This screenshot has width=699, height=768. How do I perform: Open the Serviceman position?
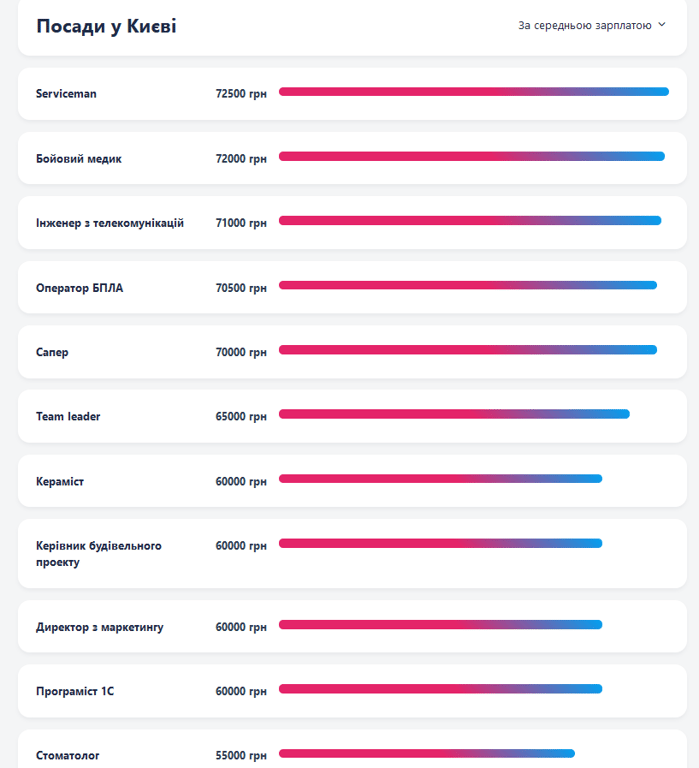(x=66, y=94)
